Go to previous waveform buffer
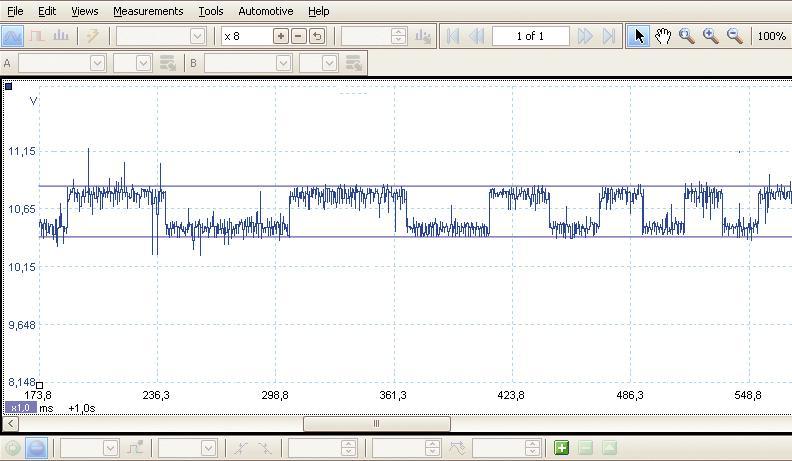This screenshot has width=792, height=461. click(476, 36)
